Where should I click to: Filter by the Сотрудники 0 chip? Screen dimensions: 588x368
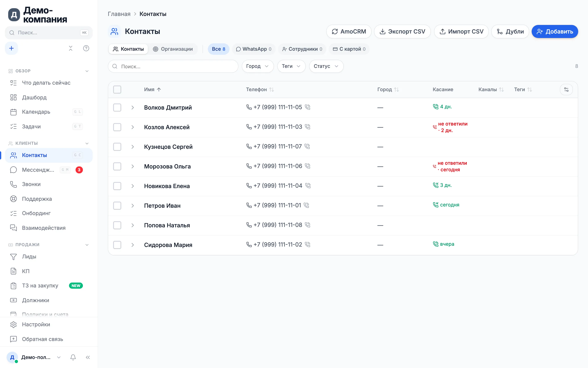click(302, 49)
